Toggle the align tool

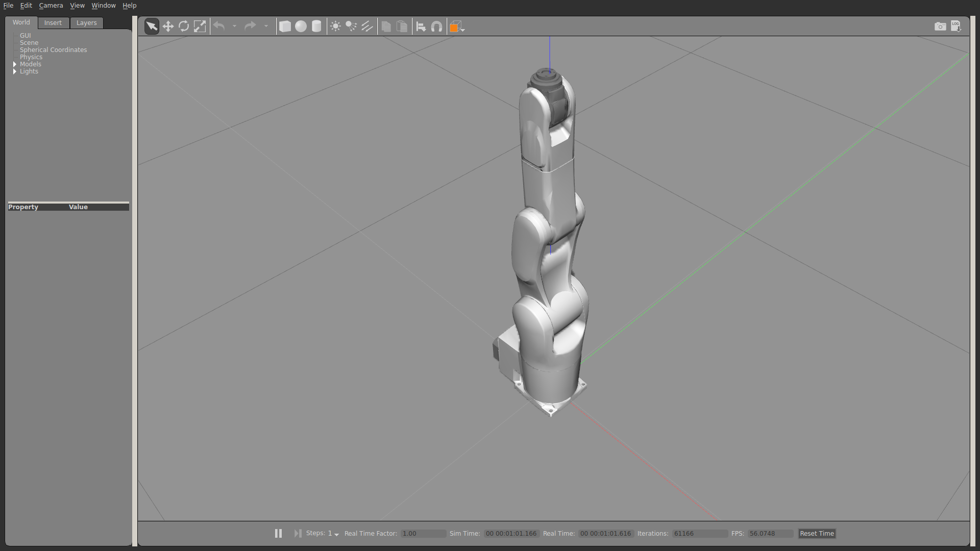(x=421, y=27)
